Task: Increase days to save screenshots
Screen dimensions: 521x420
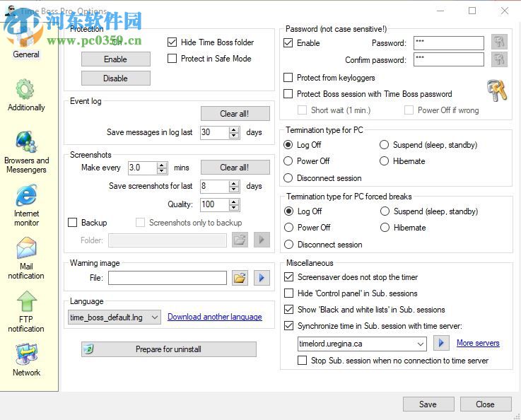Action: [234, 183]
